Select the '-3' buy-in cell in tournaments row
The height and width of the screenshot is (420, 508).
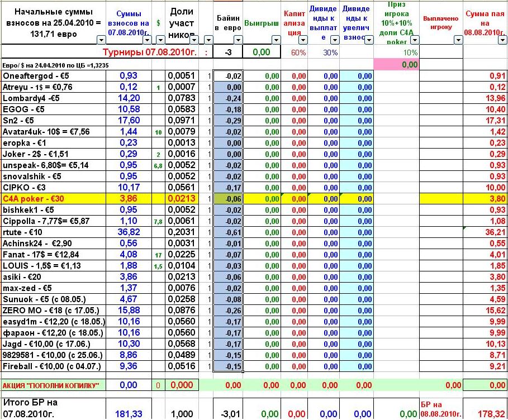(228, 52)
